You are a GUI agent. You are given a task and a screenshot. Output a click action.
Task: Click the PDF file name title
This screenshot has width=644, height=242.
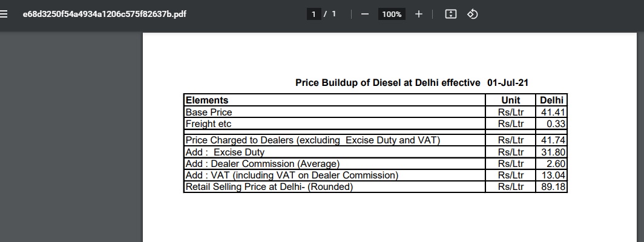pyautogui.click(x=104, y=15)
